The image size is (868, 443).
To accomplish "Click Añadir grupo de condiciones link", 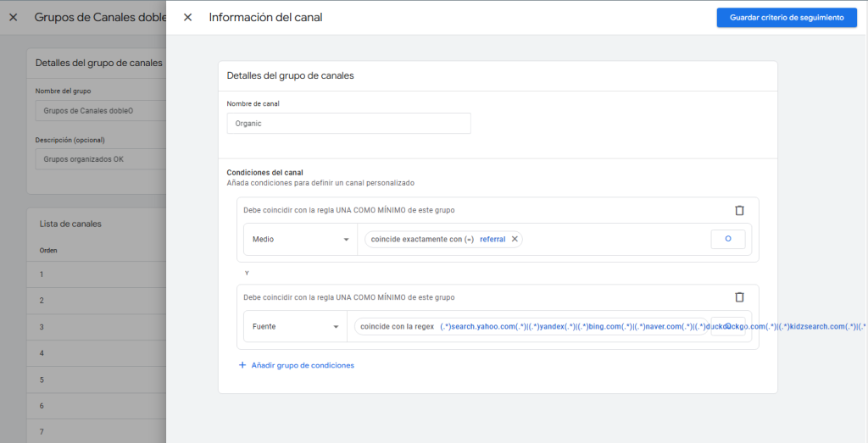I will 303,365.
